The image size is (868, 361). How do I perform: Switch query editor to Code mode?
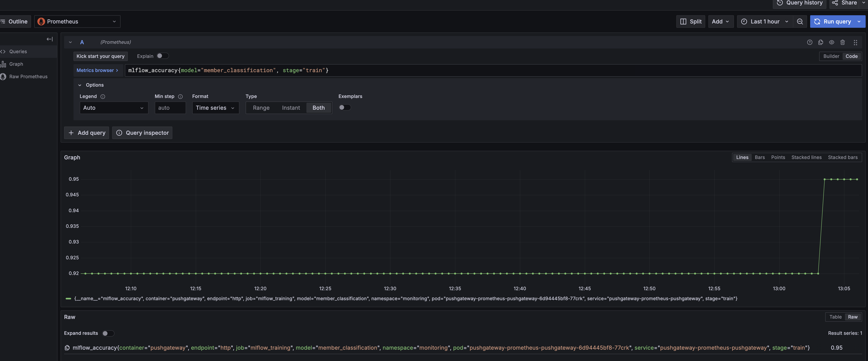[851, 56]
